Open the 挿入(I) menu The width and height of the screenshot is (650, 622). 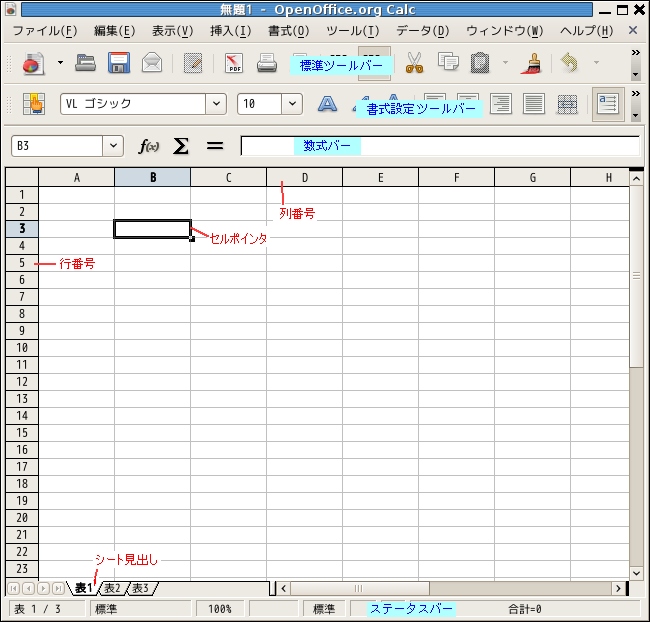(230, 31)
